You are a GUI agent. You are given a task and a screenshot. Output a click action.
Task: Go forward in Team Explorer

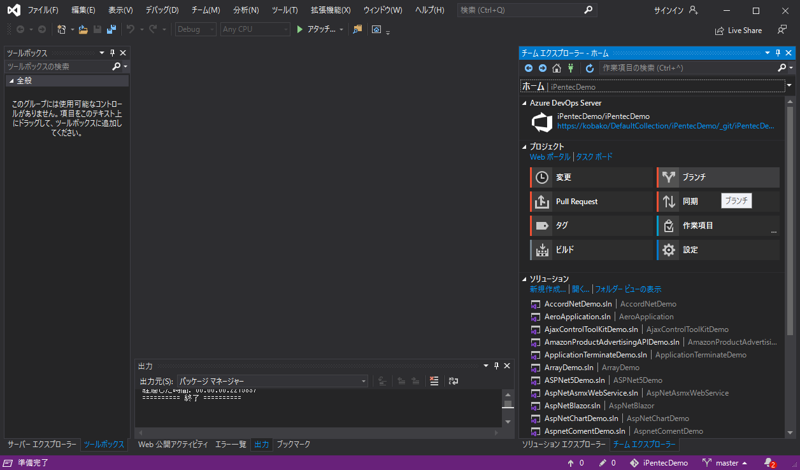[542, 68]
